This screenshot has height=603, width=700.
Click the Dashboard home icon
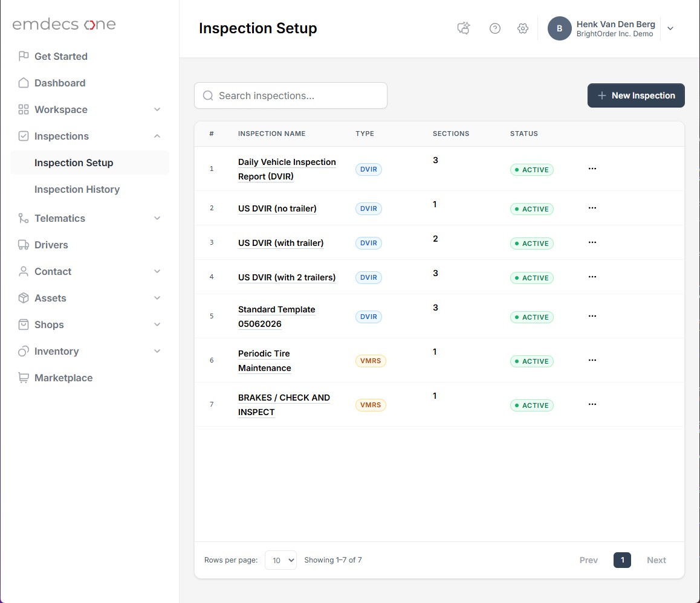point(24,83)
